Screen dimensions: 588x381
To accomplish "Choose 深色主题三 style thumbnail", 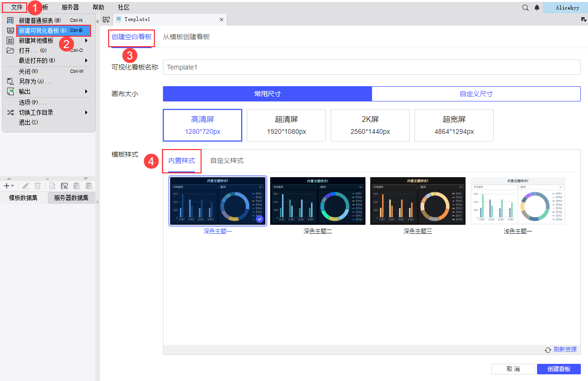I will click(x=418, y=201).
